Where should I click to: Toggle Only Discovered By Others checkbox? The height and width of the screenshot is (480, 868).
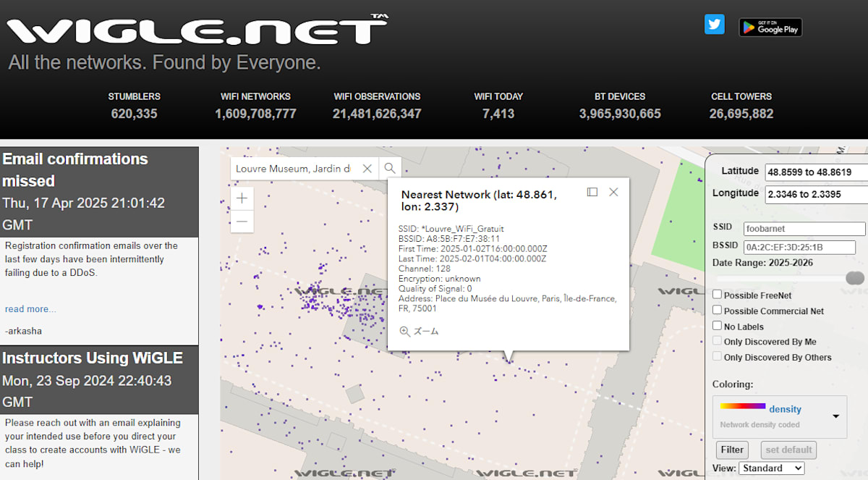[x=717, y=357]
